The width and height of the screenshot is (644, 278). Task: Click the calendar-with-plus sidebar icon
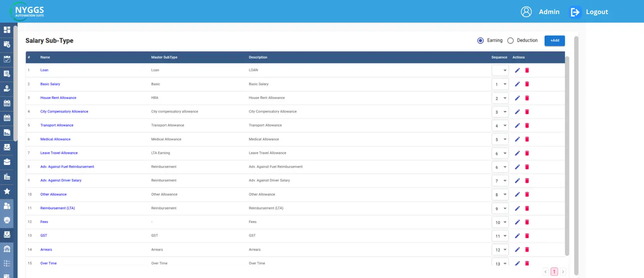point(7,44)
